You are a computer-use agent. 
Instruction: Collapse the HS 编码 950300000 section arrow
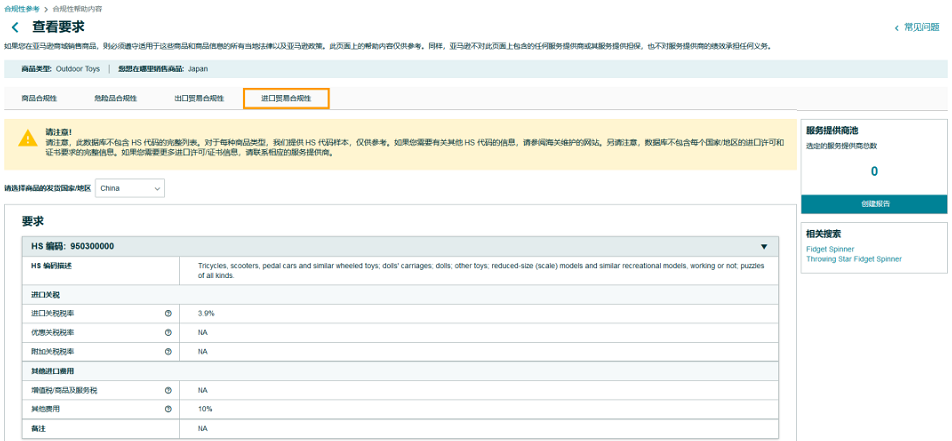pos(764,246)
